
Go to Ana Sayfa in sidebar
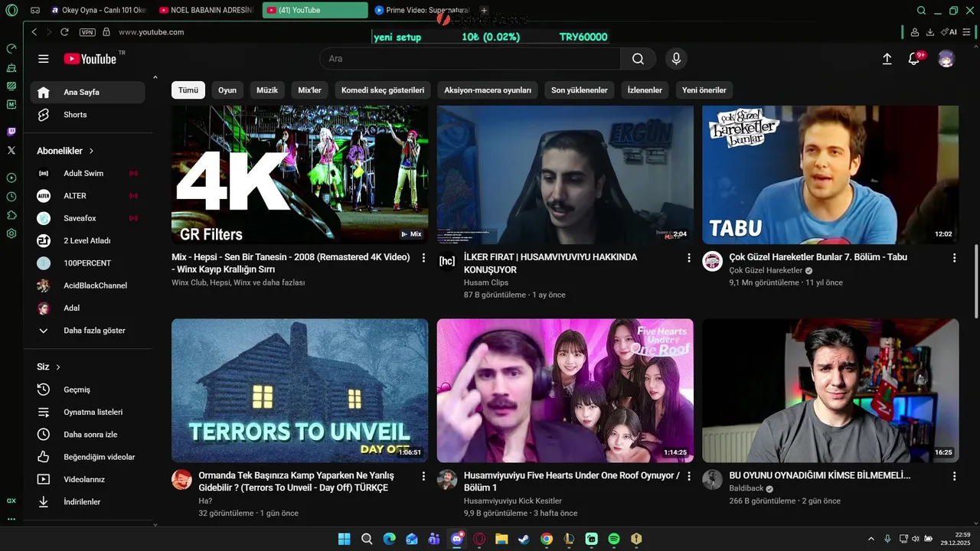click(x=88, y=92)
